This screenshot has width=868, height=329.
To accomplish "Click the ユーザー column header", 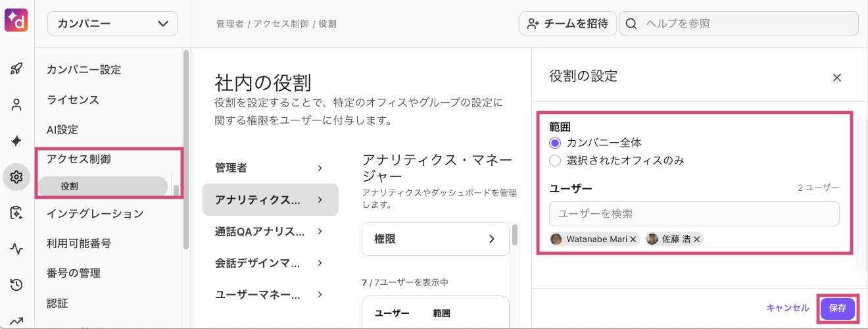I will (392, 314).
